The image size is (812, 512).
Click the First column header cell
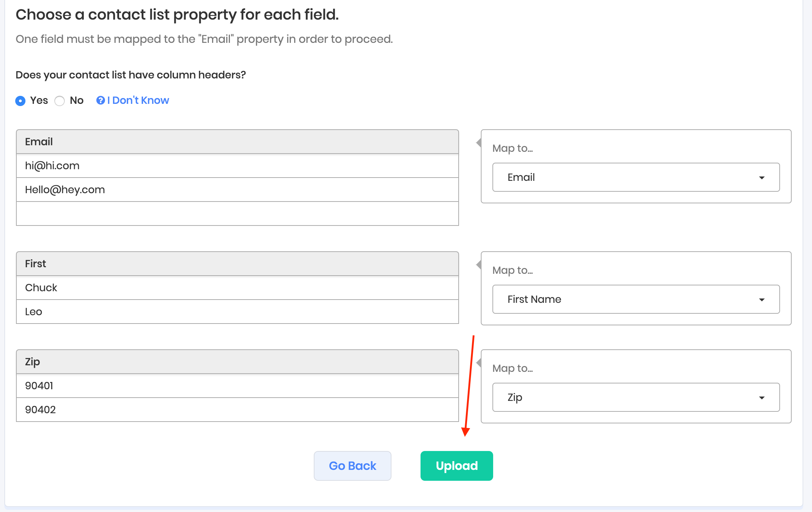click(x=237, y=264)
